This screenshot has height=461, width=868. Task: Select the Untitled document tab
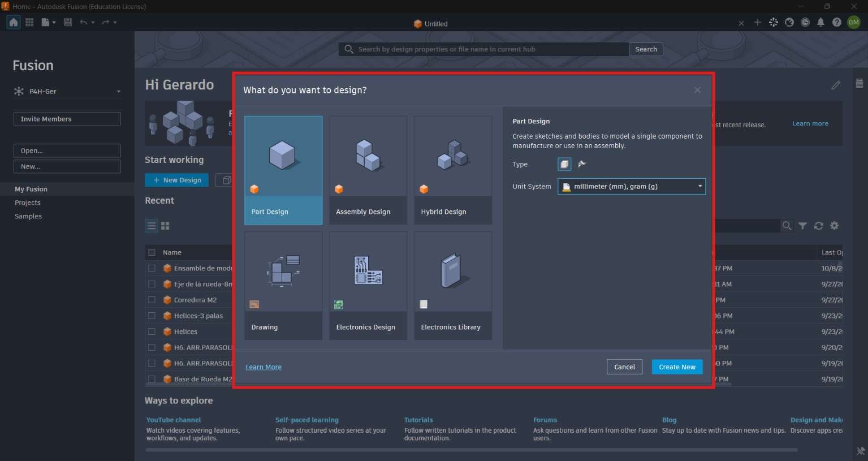431,24
